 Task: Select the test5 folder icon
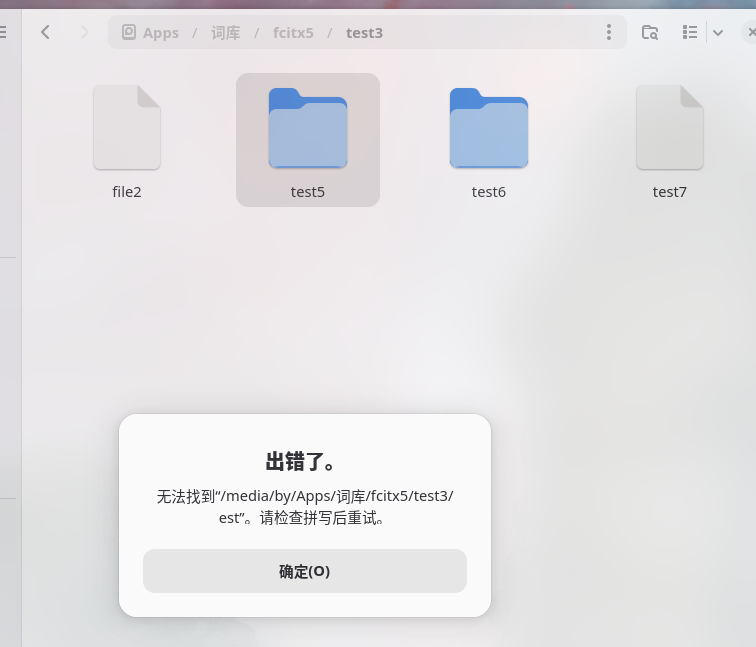pyautogui.click(x=308, y=128)
